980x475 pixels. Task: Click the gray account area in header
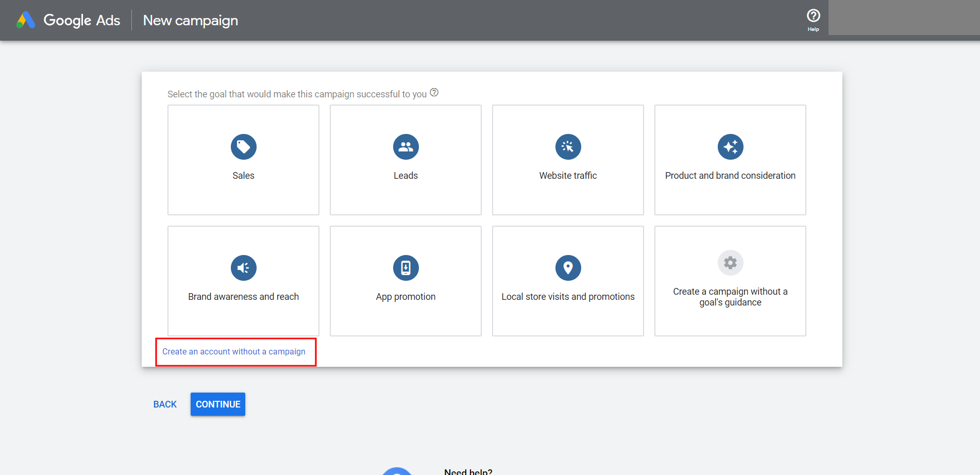coord(904,18)
